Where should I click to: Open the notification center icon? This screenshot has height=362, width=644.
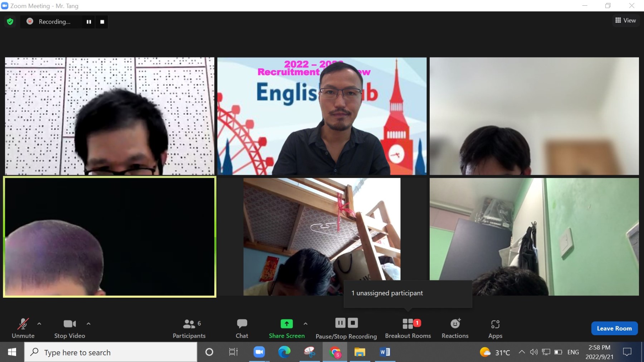[x=627, y=352]
